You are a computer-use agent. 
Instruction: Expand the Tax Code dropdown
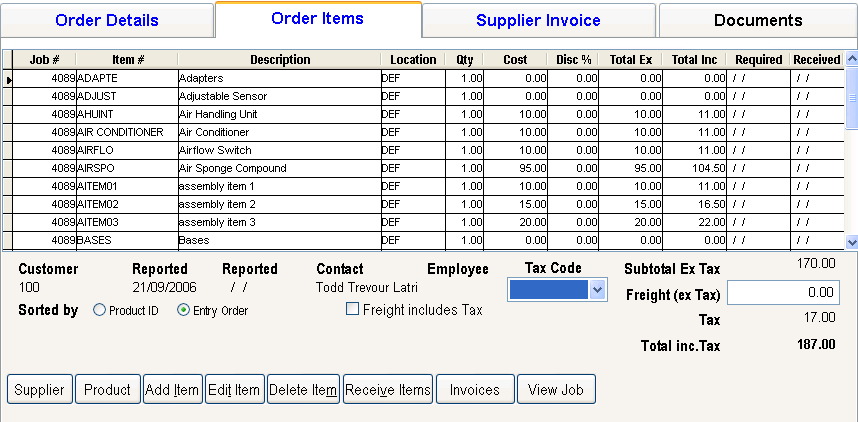click(598, 289)
